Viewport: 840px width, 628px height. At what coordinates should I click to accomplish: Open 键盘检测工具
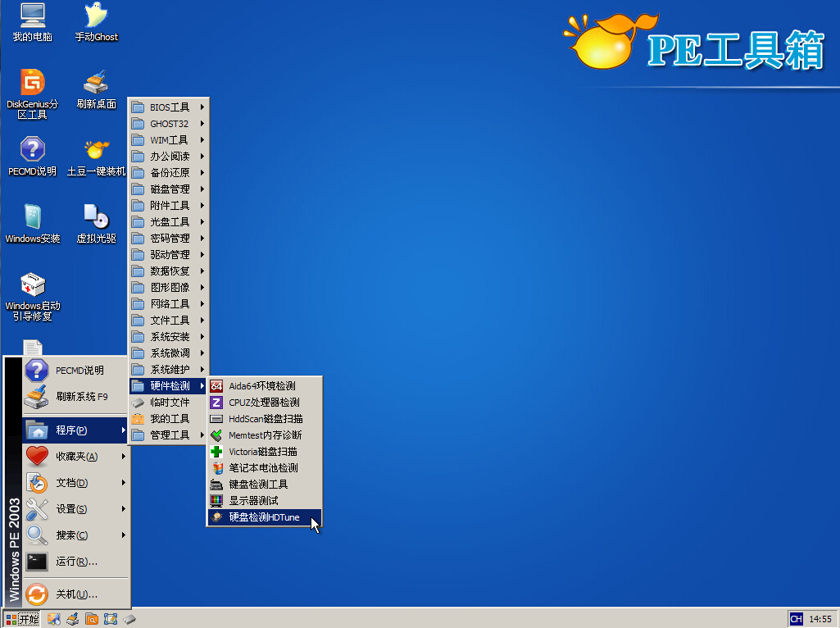[266, 485]
